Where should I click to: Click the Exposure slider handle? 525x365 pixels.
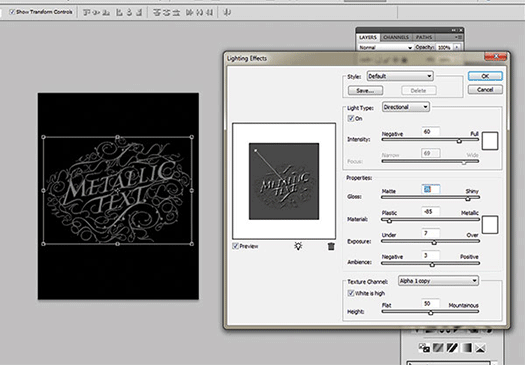tap(434, 242)
